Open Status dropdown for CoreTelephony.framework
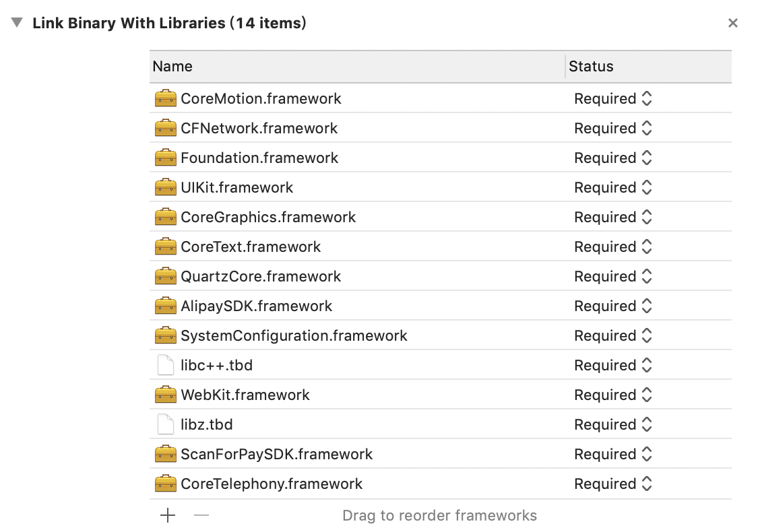760x532 pixels. (613, 483)
